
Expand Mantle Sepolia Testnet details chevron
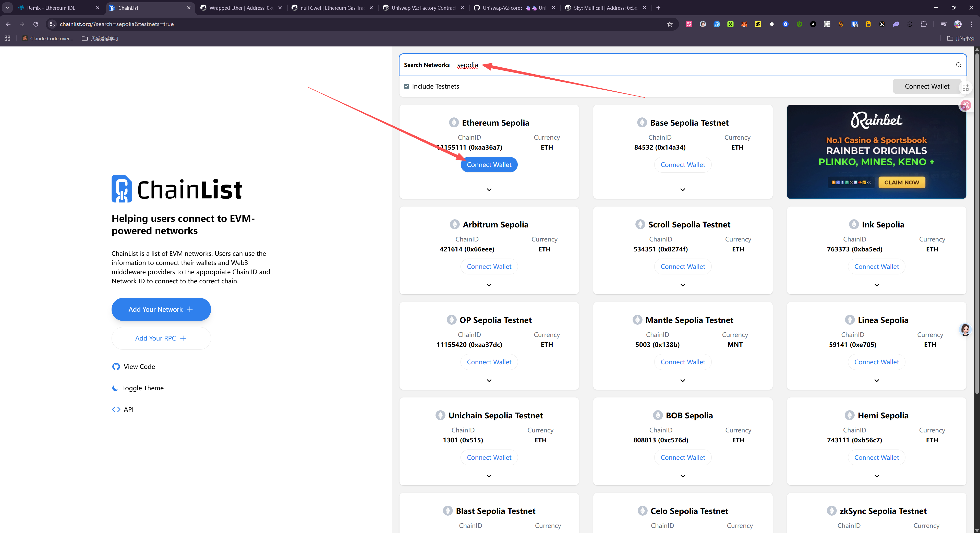pyautogui.click(x=683, y=380)
